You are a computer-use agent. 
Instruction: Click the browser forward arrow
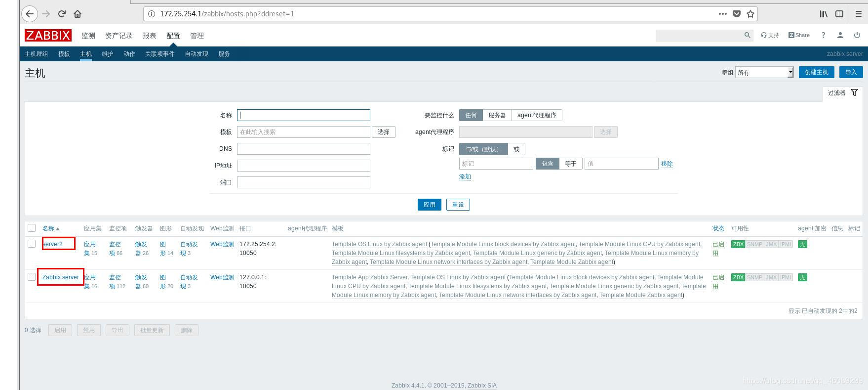(x=46, y=14)
